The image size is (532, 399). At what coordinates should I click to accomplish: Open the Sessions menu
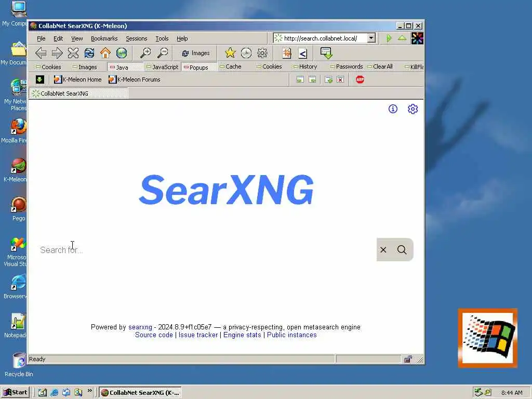click(137, 38)
